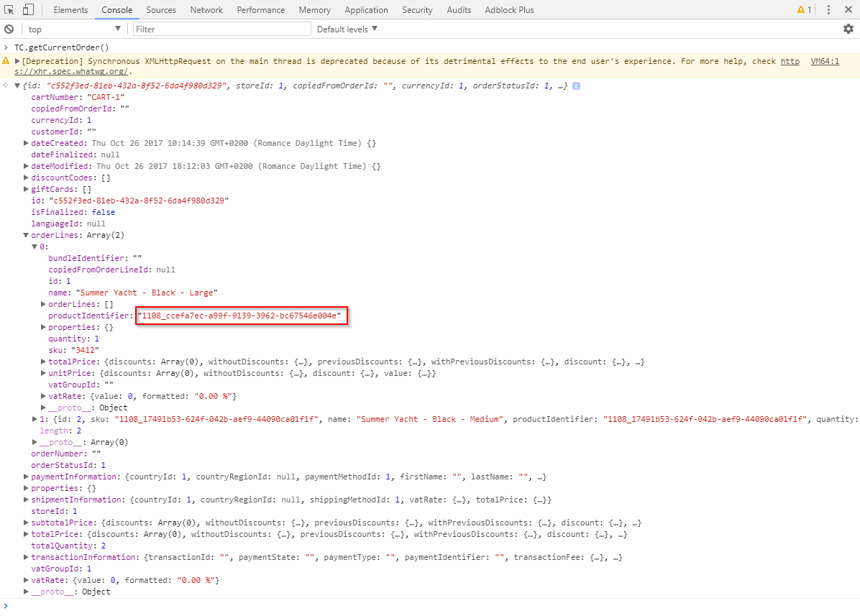Expand the giftCards array

tap(26, 189)
